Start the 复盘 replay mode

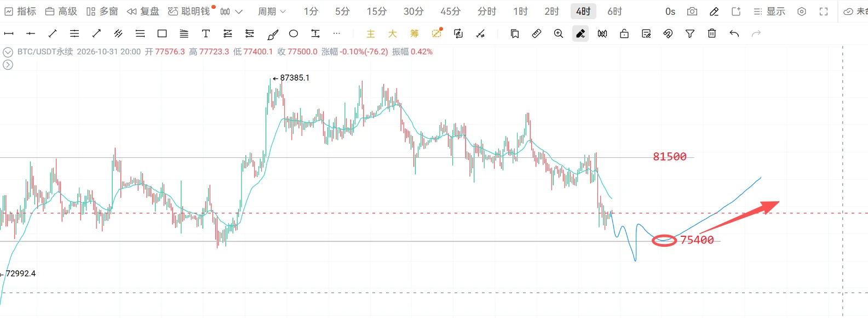[143, 12]
